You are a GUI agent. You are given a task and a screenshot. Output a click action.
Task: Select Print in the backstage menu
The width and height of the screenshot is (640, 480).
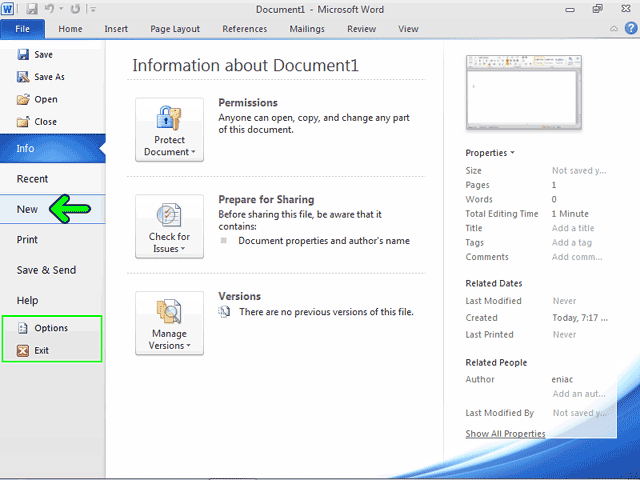(53, 240)
